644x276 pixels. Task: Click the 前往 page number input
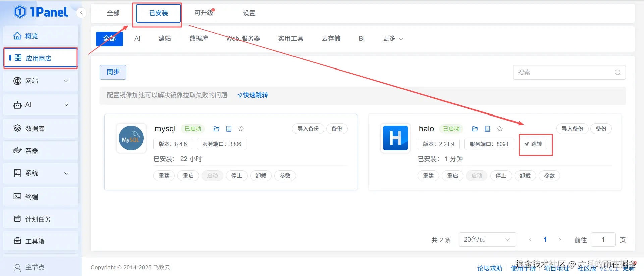click(x=603, y=240)
